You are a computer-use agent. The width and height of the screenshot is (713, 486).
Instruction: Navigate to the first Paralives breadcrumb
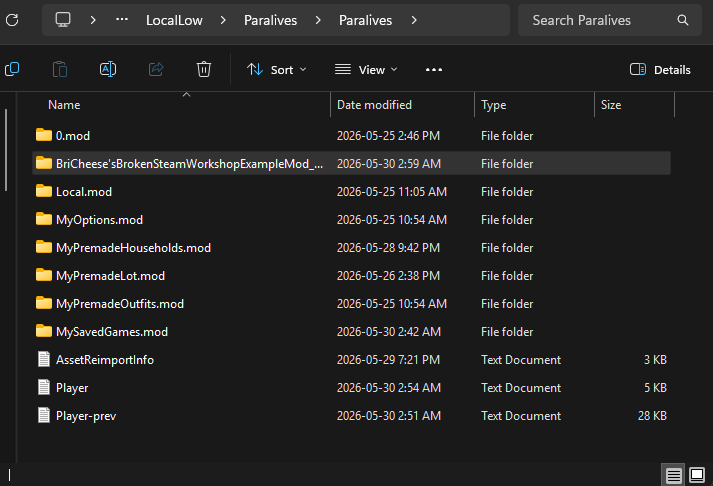(x=271, y=20)
